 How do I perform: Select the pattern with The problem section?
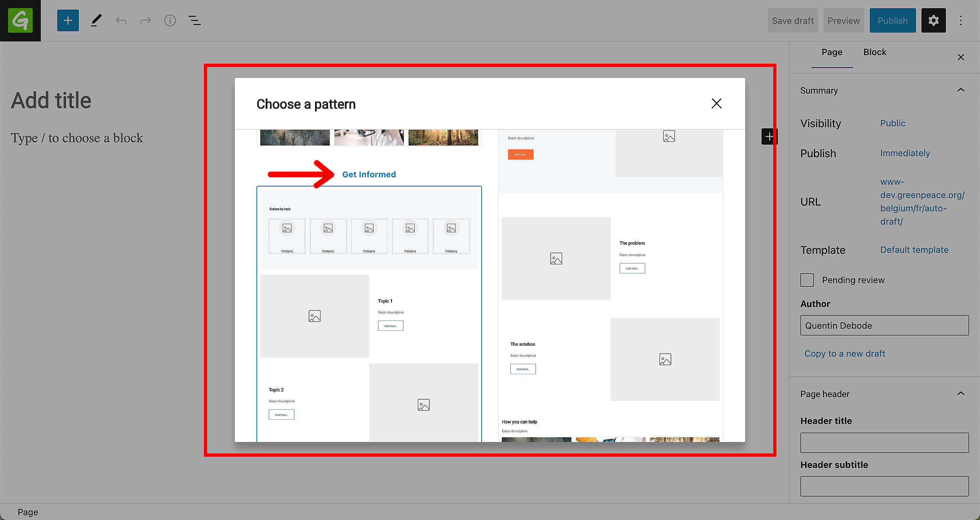[611, 286]
